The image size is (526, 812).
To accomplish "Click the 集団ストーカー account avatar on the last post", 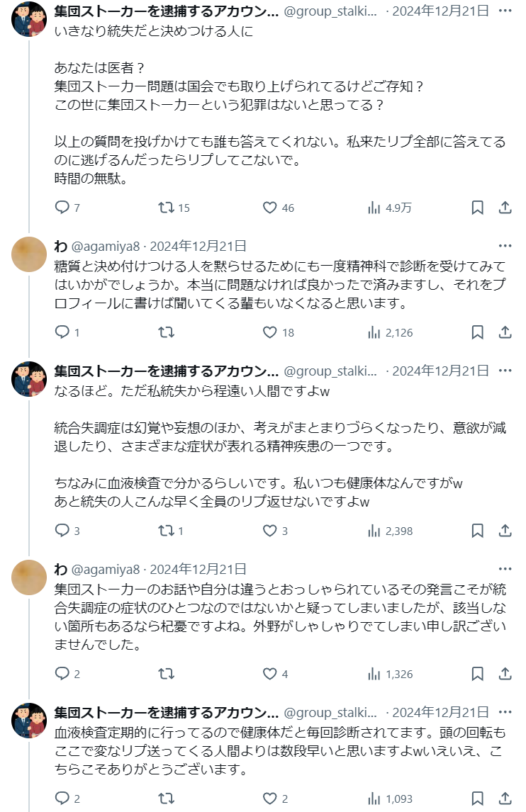I will click(x=29, y=721).
